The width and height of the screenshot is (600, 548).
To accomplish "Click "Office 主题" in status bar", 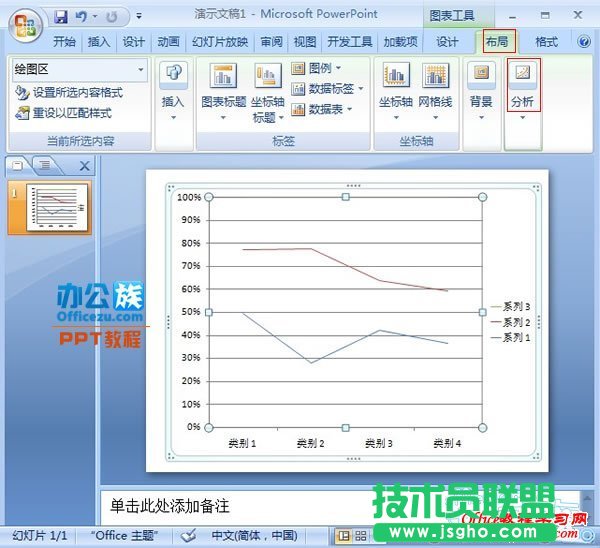I will 124,535.
